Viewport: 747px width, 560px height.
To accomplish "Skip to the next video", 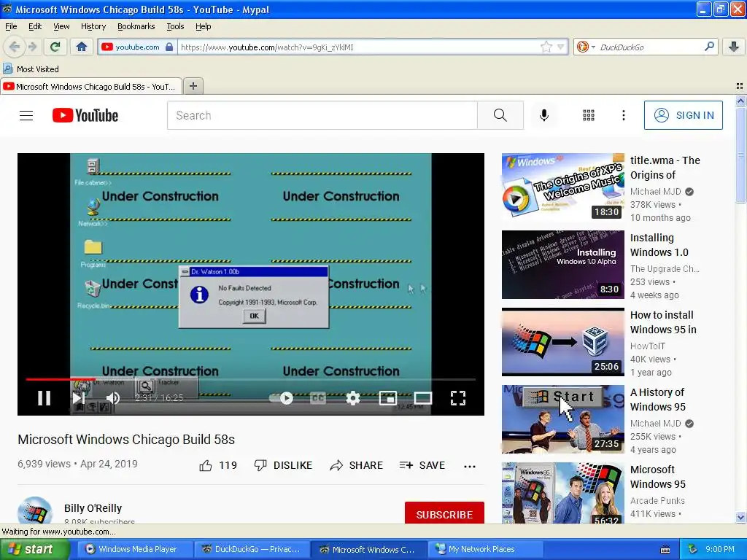I will point(79,397).
